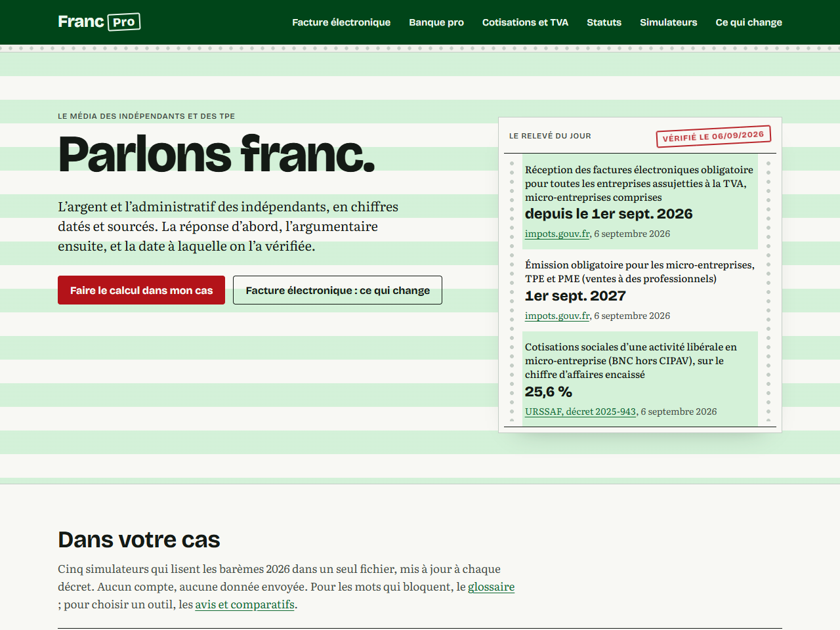The height and width of the screenshot is (630, 840).
Task: Click Facture électronique : ce qui change button
Action: pyautogui.click(x=337, y=290)
